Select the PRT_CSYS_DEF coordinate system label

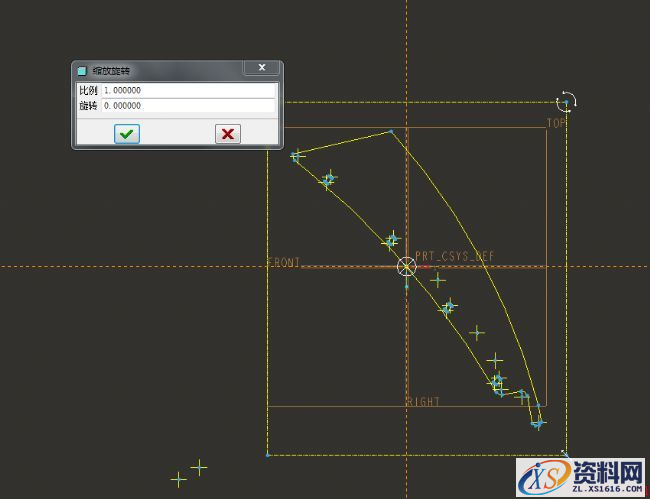click(455, 256)
